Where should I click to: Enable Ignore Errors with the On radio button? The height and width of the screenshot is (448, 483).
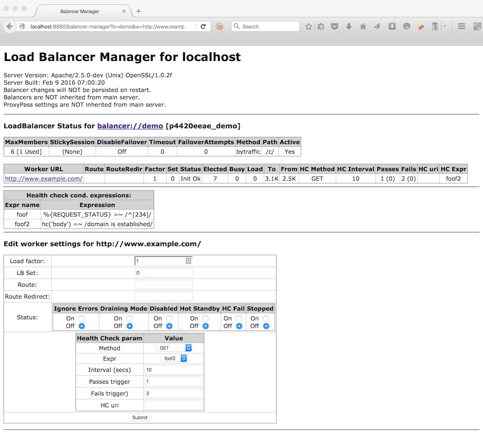[81, 318]
